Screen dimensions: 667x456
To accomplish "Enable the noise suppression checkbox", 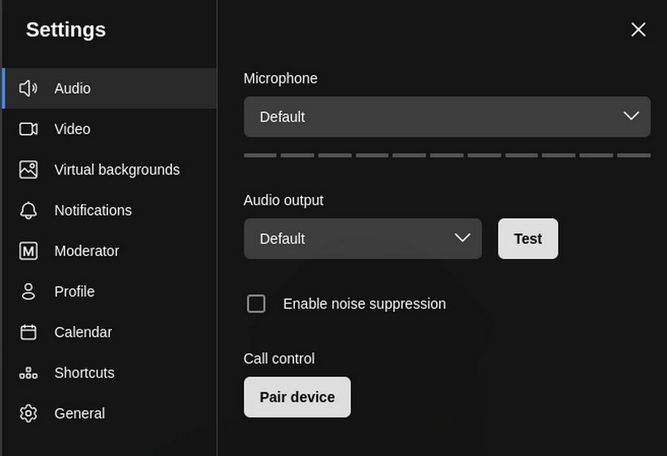I will tap(256, 303).
